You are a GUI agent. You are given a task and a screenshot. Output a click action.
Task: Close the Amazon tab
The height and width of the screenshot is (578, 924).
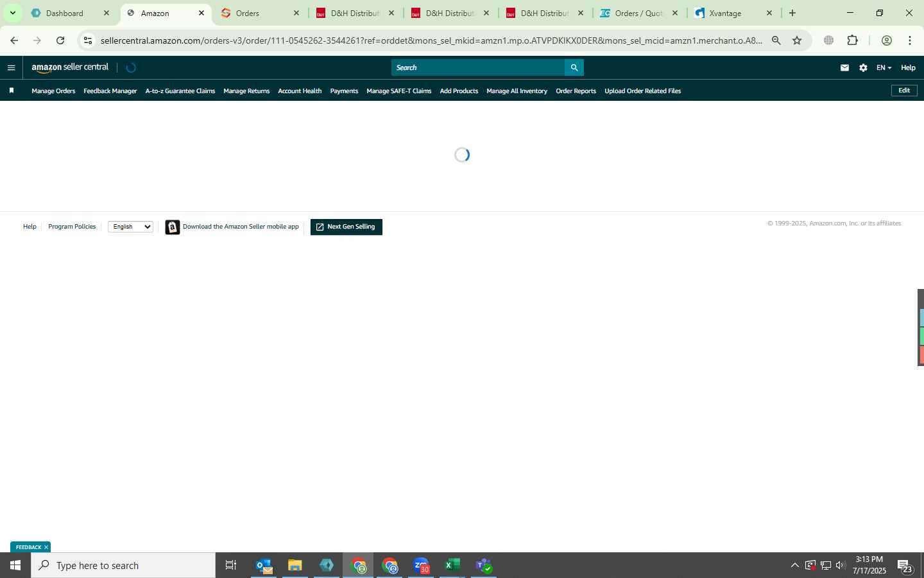point(201,13)
